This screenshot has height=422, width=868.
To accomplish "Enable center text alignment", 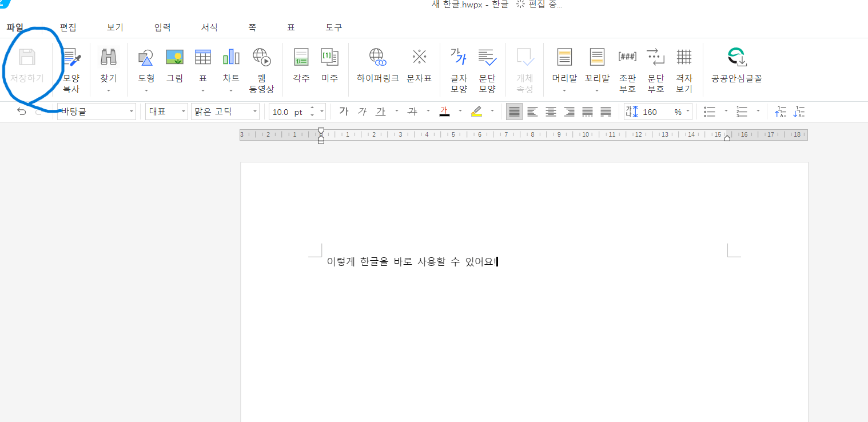I will tap(551, 112).
